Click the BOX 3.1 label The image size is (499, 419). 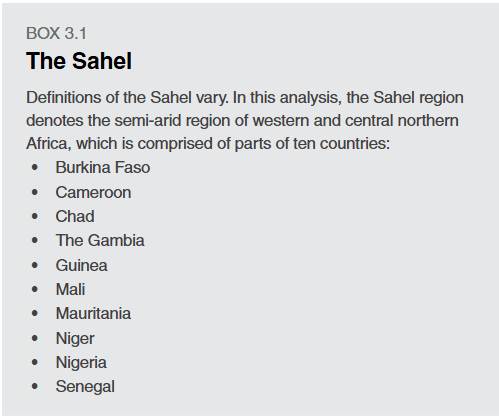56,34
